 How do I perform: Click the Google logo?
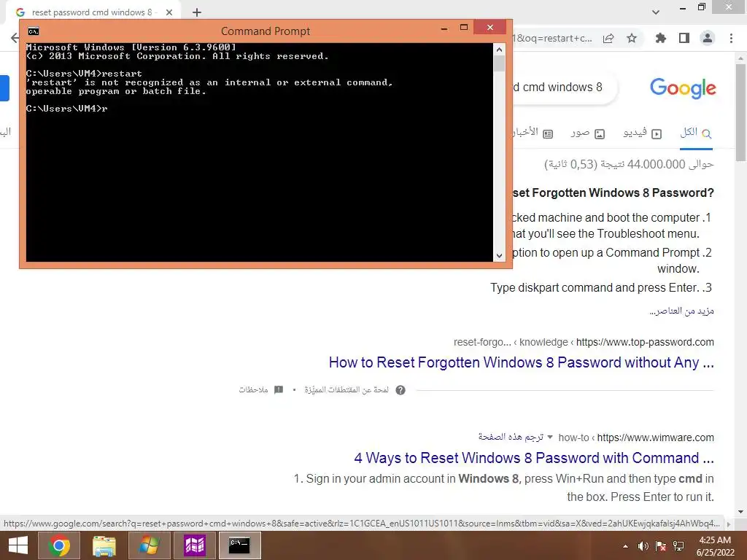click(x=683, y=88)
